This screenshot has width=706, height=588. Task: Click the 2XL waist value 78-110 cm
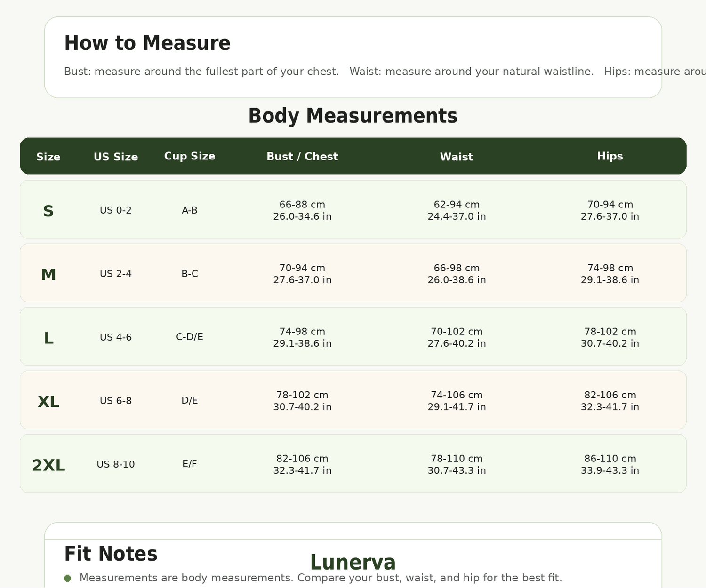coord(457,459)
